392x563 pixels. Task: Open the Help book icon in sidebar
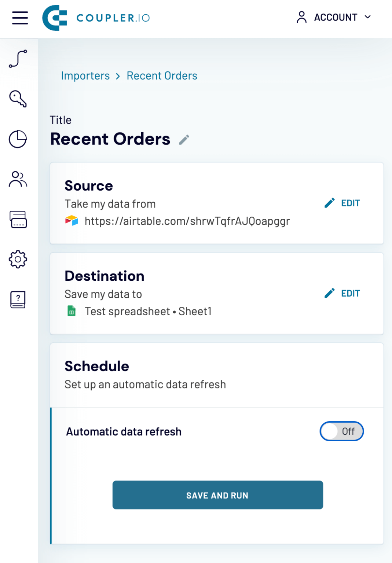[17, 299]
